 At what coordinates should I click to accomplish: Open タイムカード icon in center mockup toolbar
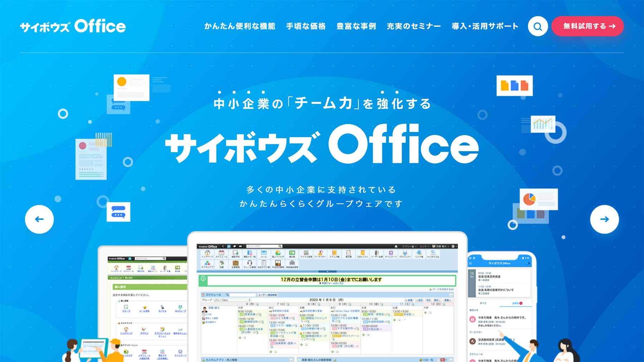(x=391, y=254)
